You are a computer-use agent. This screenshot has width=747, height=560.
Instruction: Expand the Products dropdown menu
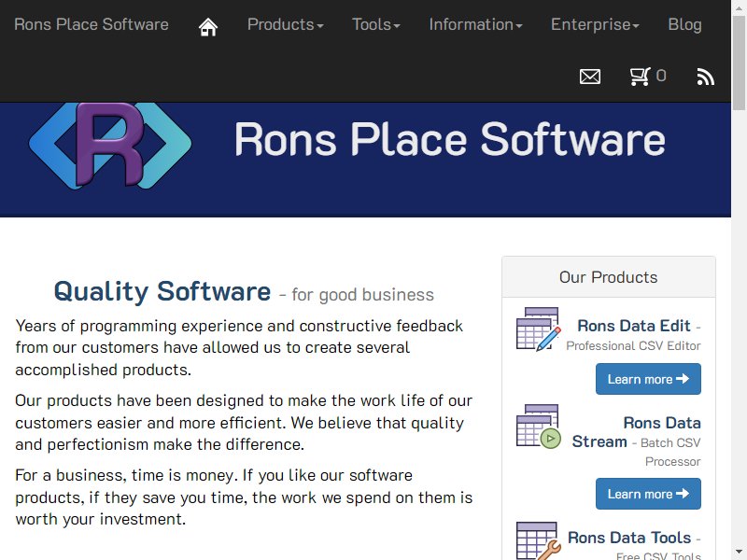point(286,25)
